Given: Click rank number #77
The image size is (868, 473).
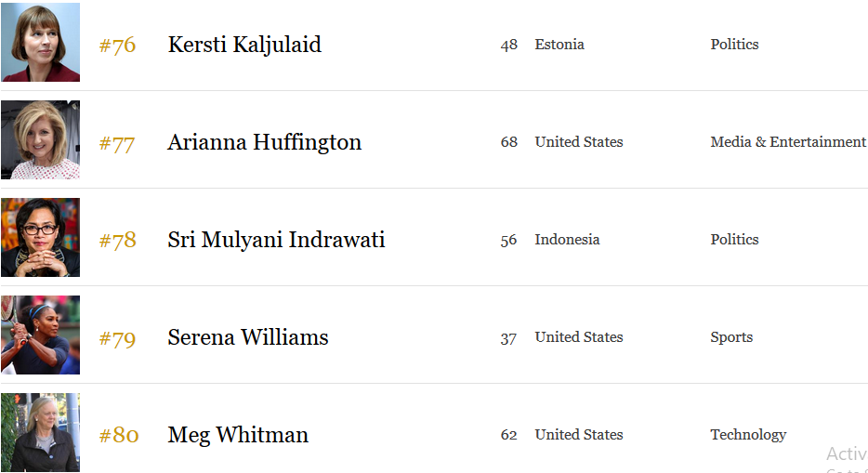Looking at the screenshot, I should (x=117, y=144).
